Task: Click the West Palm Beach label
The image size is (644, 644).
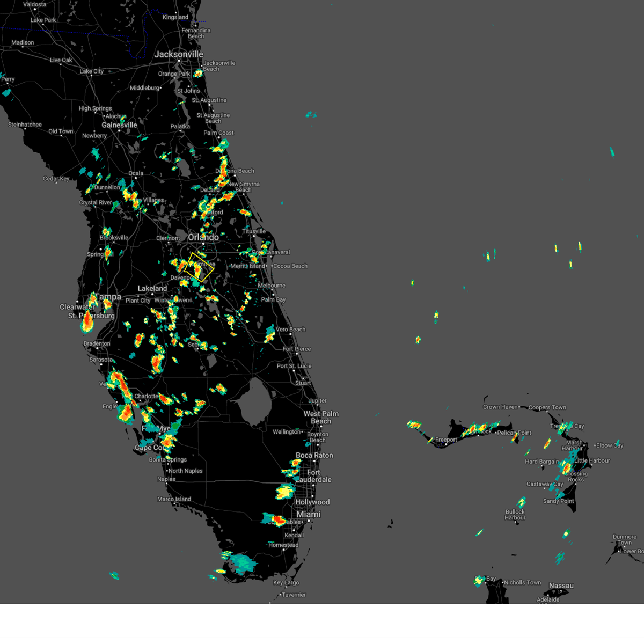Action: [x=323, y=418]
